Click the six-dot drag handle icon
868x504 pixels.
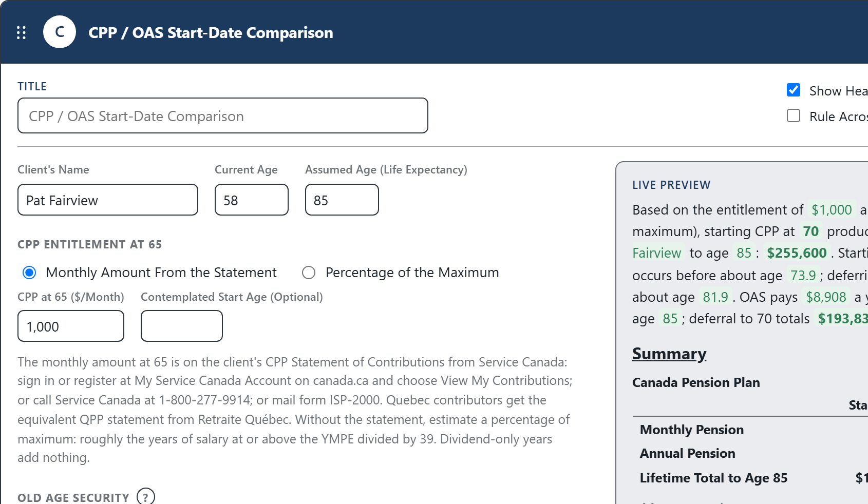21,33
